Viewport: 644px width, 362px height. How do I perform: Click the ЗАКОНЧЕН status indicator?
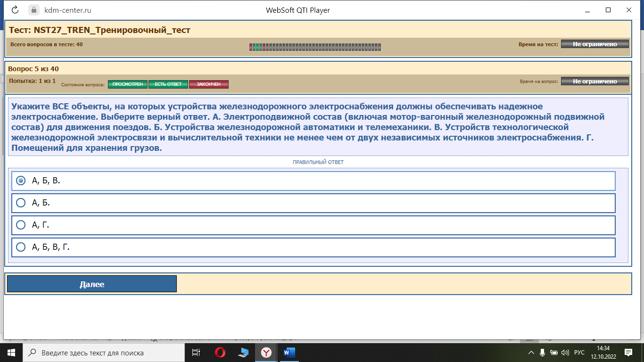[x=209, y=84]
